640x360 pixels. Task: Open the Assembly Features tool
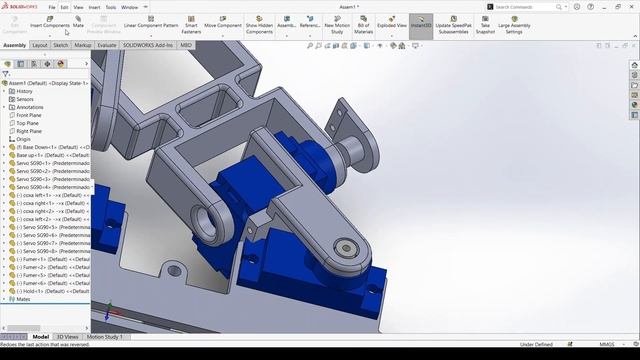(x=287, y=22)
